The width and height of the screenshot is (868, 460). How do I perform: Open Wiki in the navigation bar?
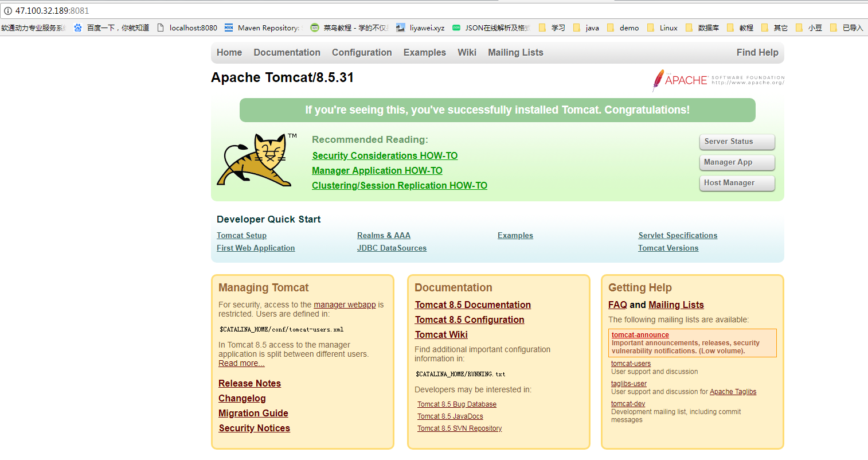click(467, 52)
